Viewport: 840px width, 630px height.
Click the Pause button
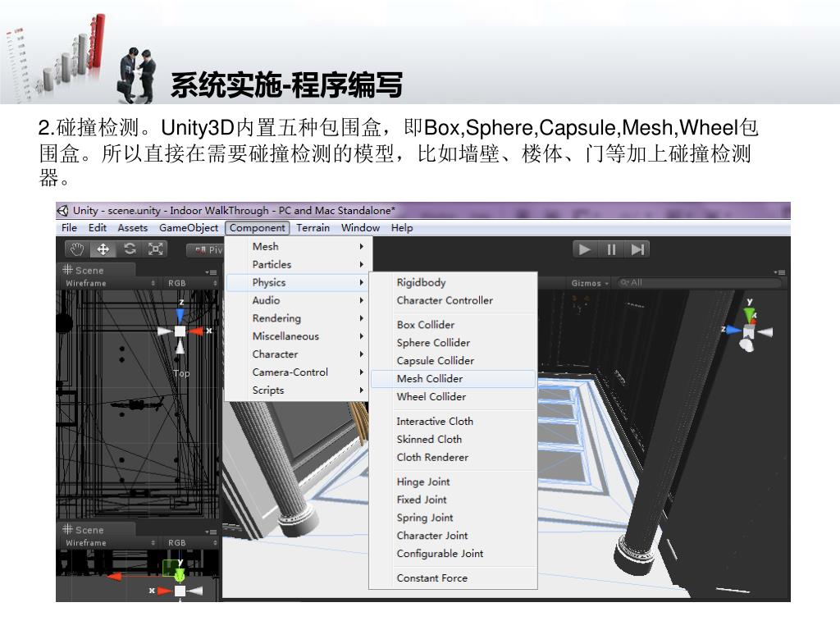pos(611,249)
